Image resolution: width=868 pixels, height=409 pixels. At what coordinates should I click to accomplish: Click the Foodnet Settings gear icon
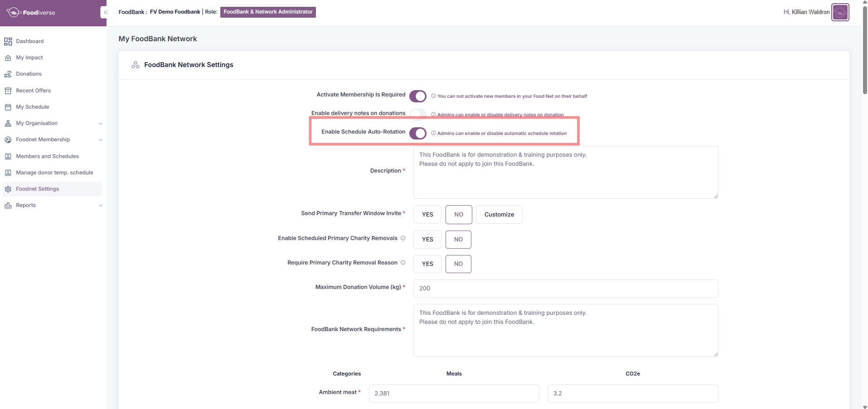pos(8,189)
